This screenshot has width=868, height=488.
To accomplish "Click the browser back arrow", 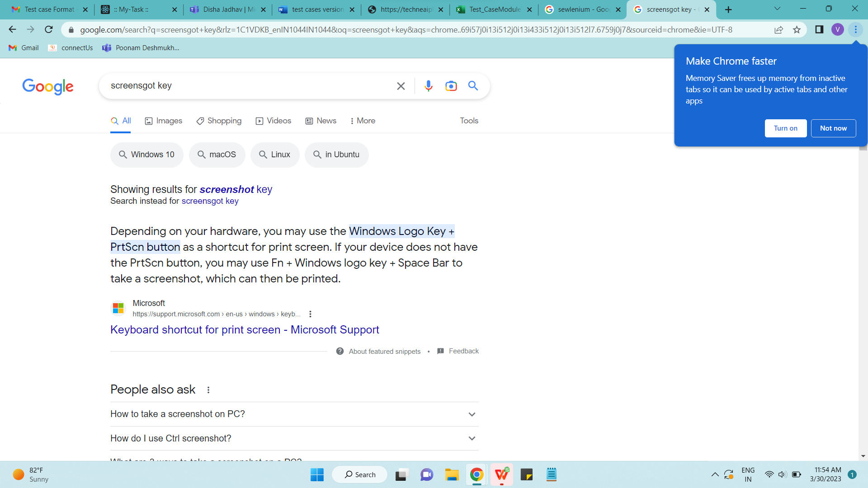I will (12, 30).
